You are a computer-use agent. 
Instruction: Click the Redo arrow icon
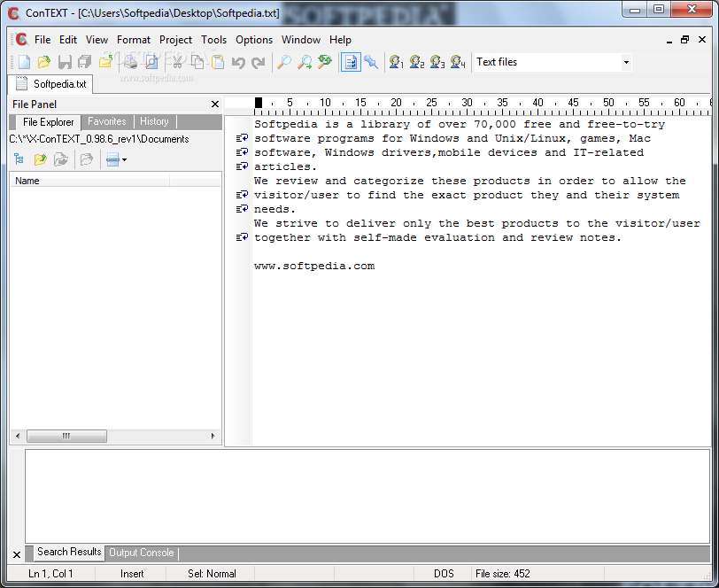pyautogui.click(x=259, y=62)
